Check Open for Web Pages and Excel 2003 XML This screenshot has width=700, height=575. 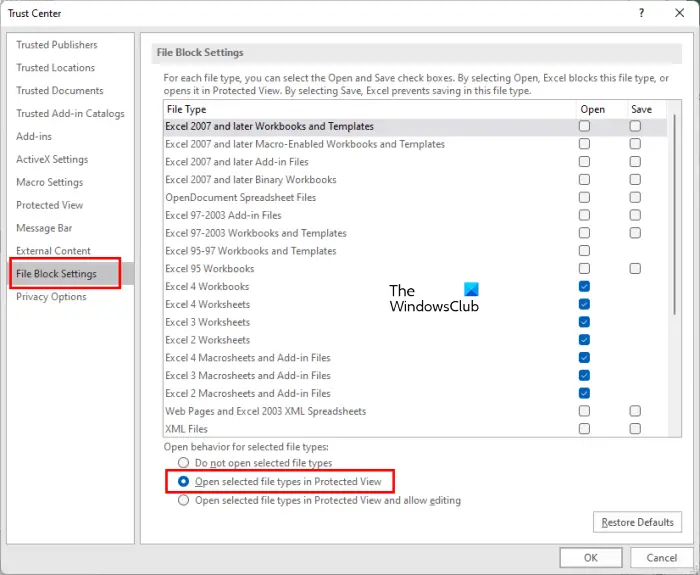click(x=584, y=411)
